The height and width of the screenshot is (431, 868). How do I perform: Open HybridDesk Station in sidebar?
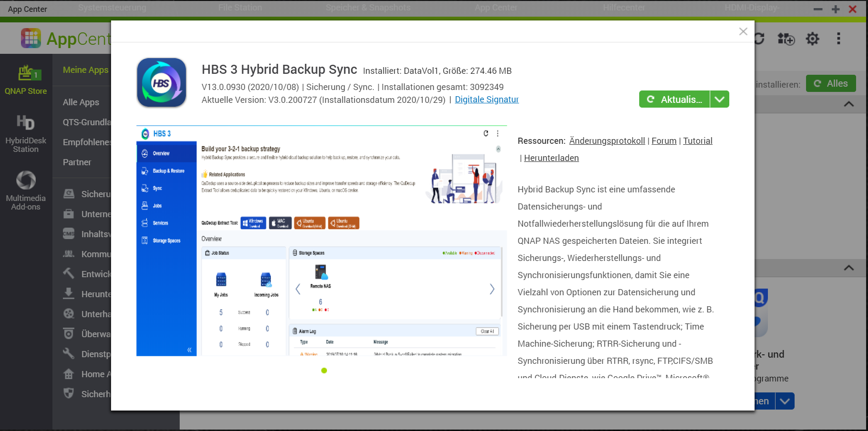point(26,134)
